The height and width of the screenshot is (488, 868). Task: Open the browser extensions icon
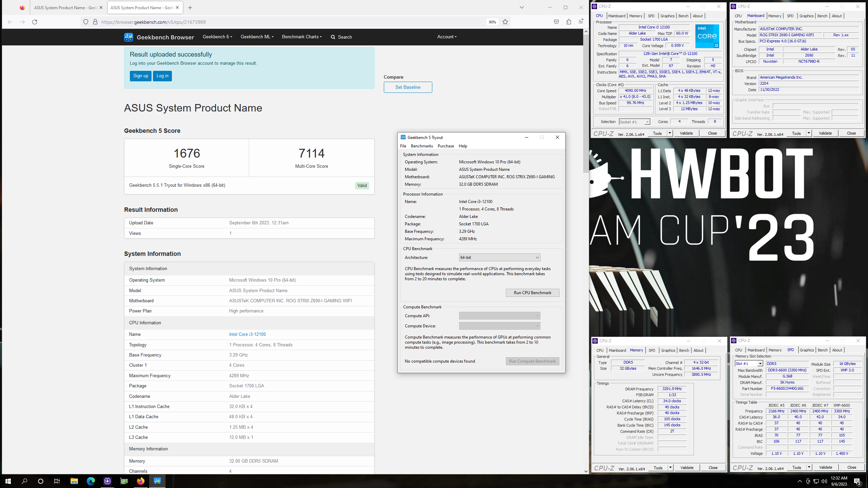[569, 22]
